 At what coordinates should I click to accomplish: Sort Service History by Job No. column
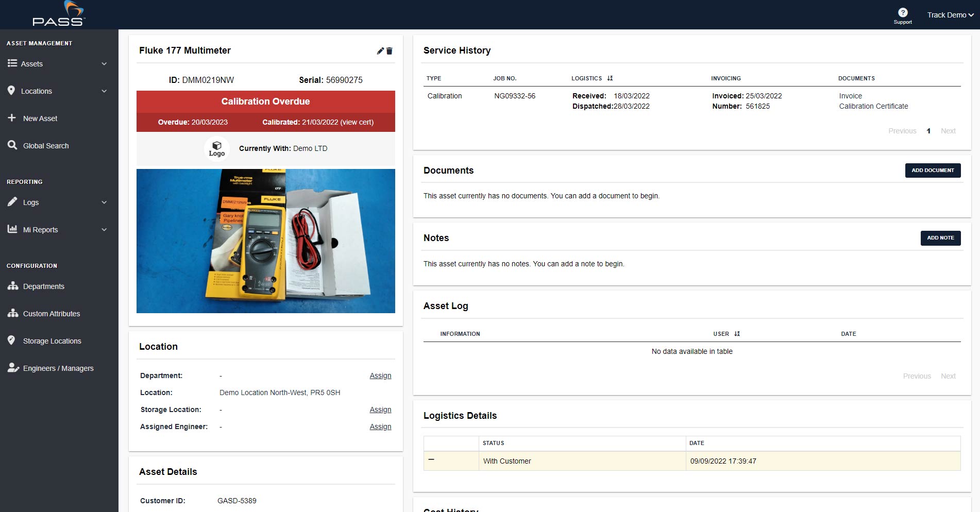(x=504, y=78)
